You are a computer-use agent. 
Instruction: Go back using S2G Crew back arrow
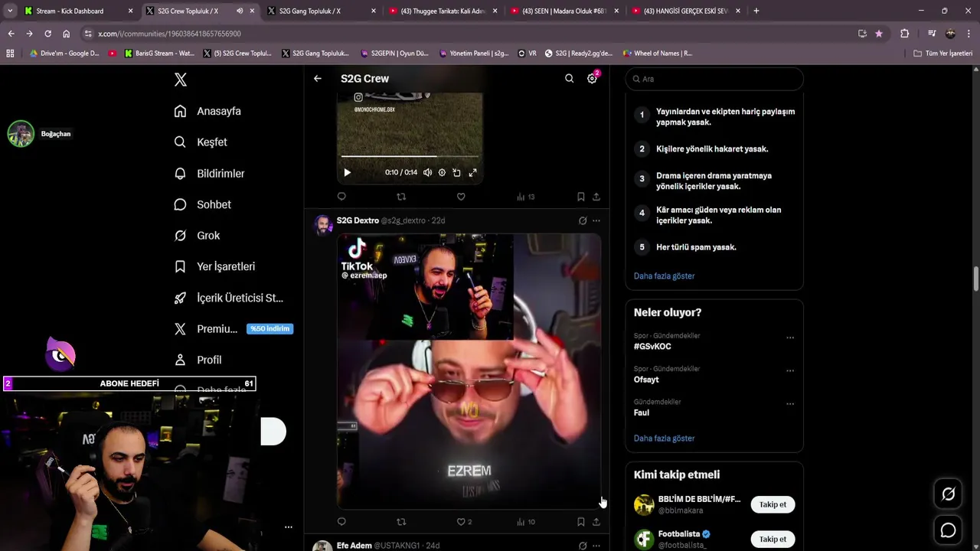318,78
